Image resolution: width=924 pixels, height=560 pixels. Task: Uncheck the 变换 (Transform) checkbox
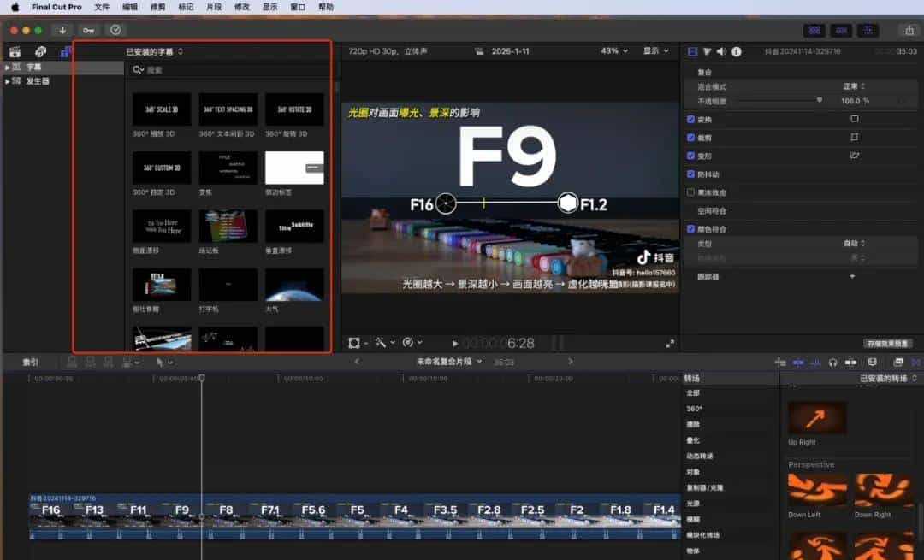(691, 119)
